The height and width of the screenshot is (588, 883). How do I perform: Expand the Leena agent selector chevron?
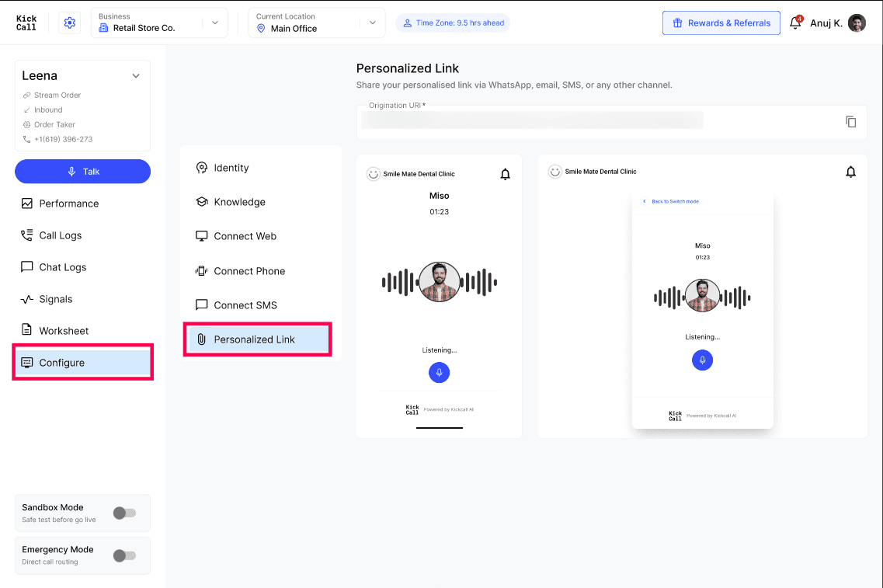(x=136, y=76)
